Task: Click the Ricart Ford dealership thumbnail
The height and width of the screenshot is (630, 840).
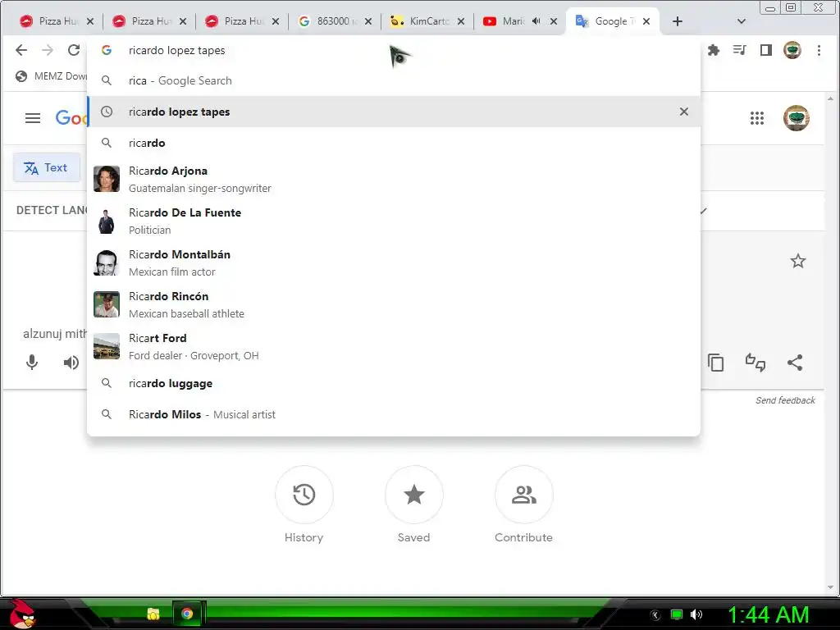Action: coord(107,346)
